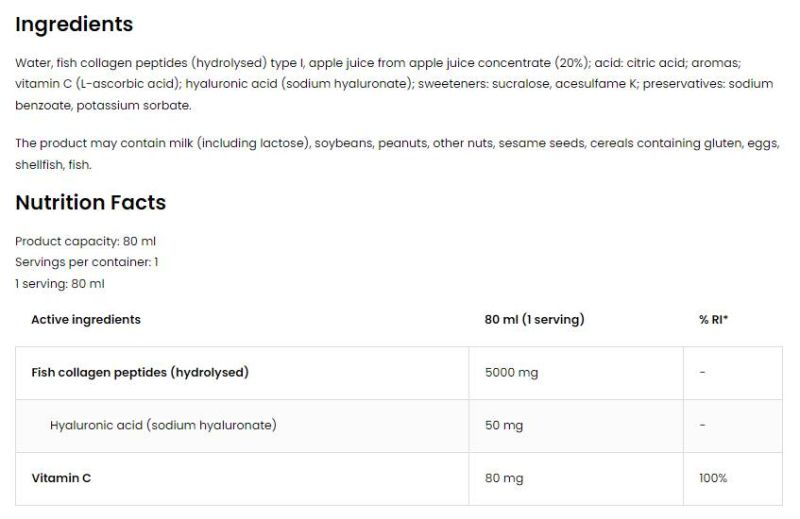This screenshot has height=519, width=800.
Task: Select the Fish collagen peptides (hydrolysed) row label
Action: coord(140,373)
